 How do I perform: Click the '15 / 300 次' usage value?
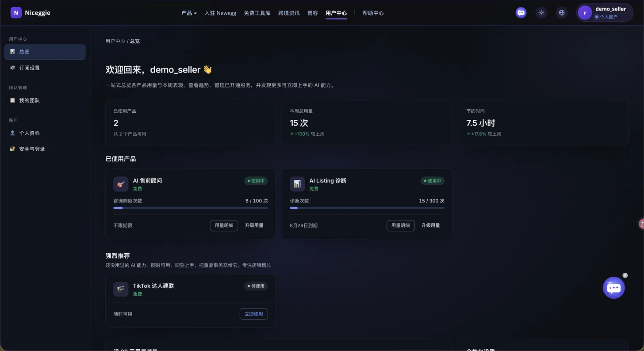(x=432, y=201)
